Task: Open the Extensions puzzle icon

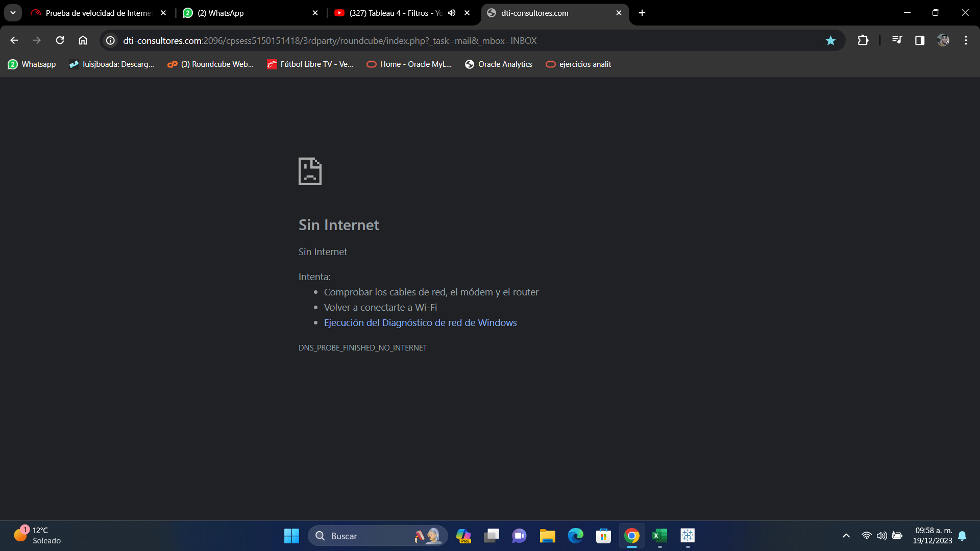Action: click(x=863, y=40)
